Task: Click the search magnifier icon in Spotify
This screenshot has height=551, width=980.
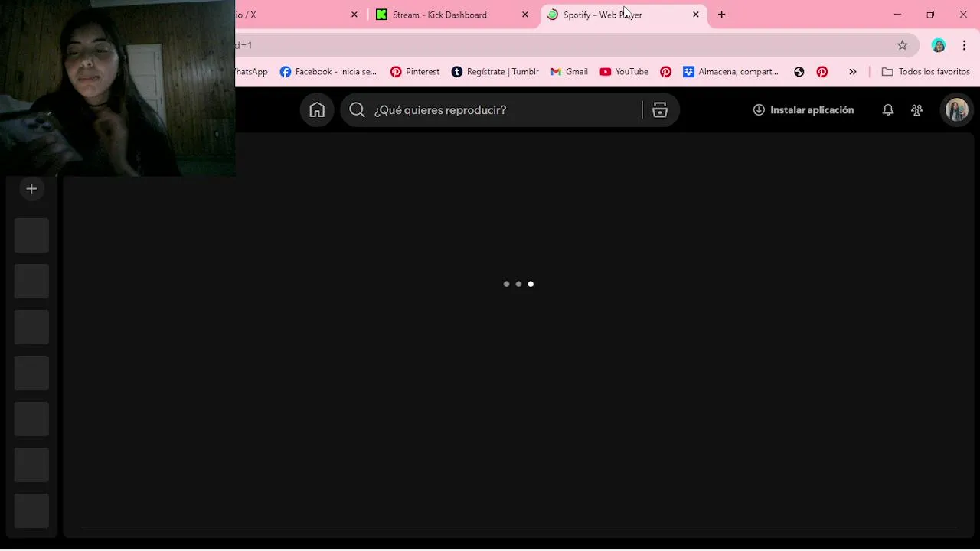Action: (357, 110)
